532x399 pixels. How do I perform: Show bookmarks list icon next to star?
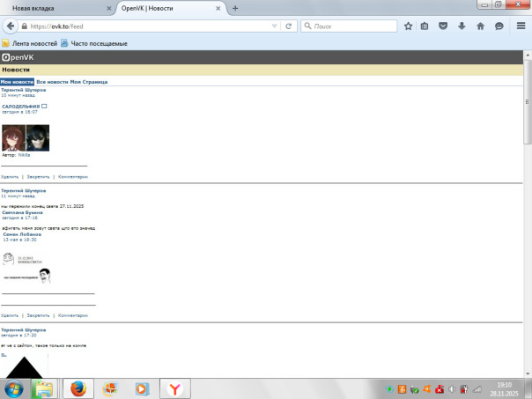425,26
